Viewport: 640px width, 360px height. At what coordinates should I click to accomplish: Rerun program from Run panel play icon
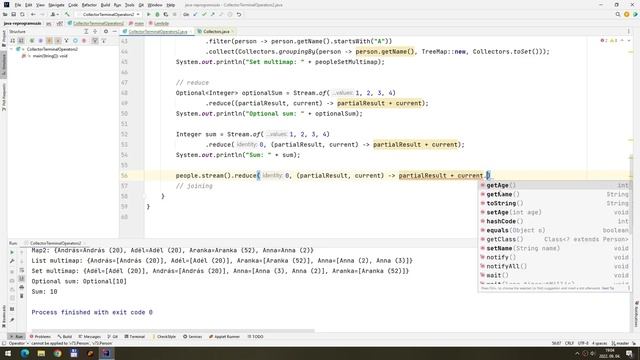click(12, 252)
